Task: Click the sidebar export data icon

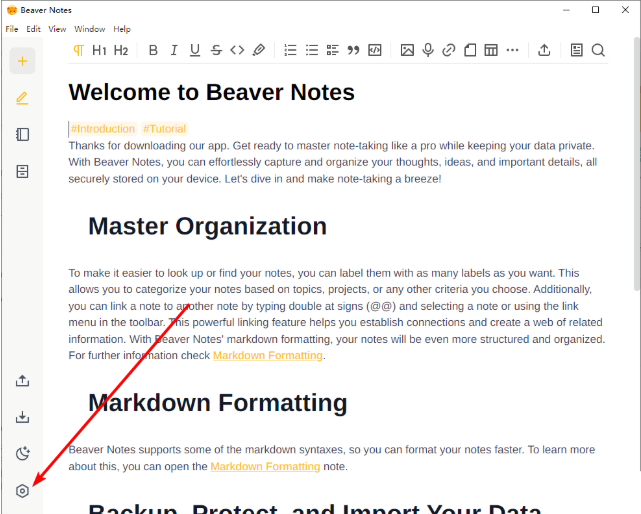Action: pos(22,381)
